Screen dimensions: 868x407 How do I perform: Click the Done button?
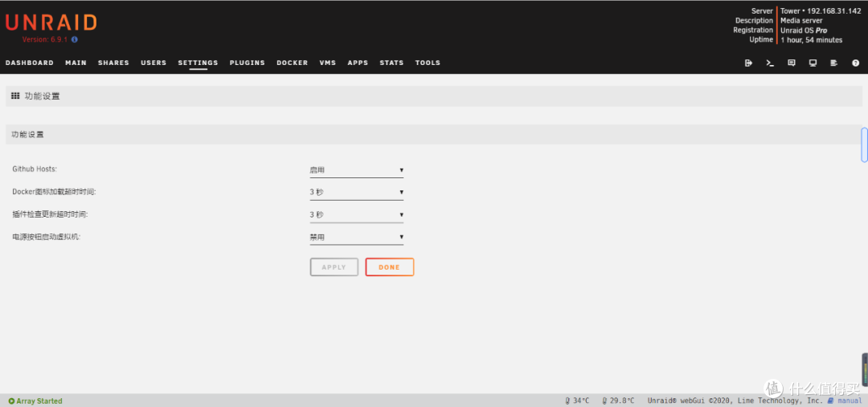389,267
